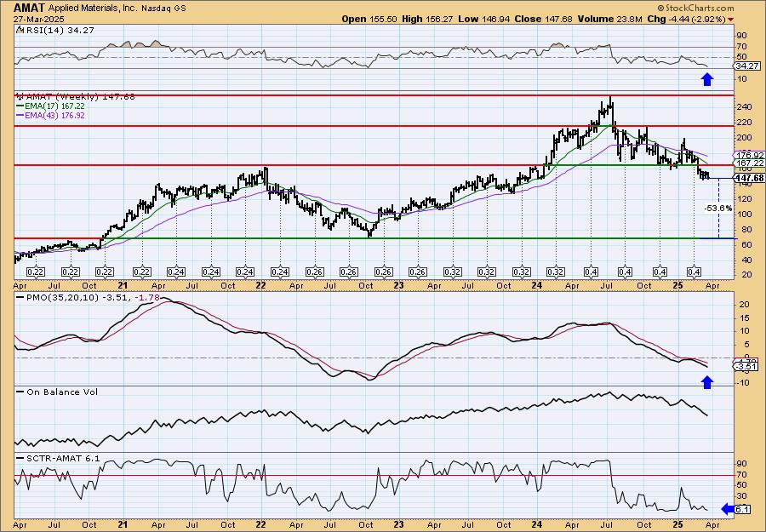Screen dimensions: 766x532
Task: Click the 240 price axis label
Action: click(x=745, y=107)
